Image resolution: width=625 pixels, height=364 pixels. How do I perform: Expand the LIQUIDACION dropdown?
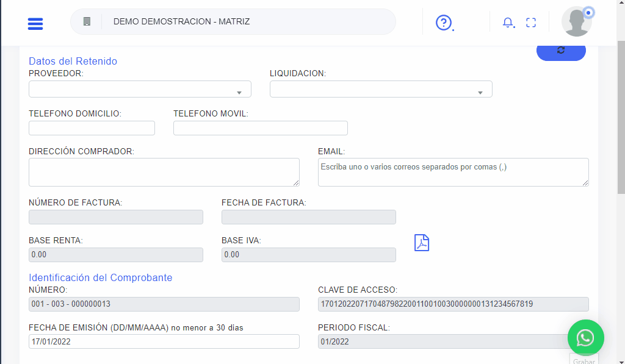click(x=381, y=90)
